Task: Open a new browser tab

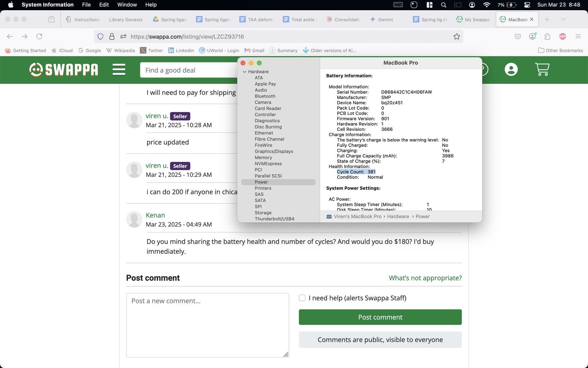Action: point(547,19)
